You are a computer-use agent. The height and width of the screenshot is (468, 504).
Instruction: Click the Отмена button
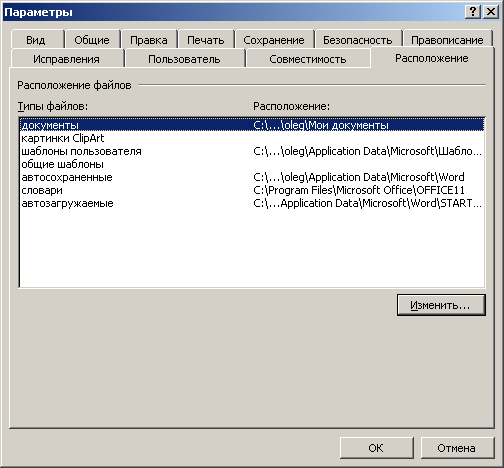coord(457,448)
